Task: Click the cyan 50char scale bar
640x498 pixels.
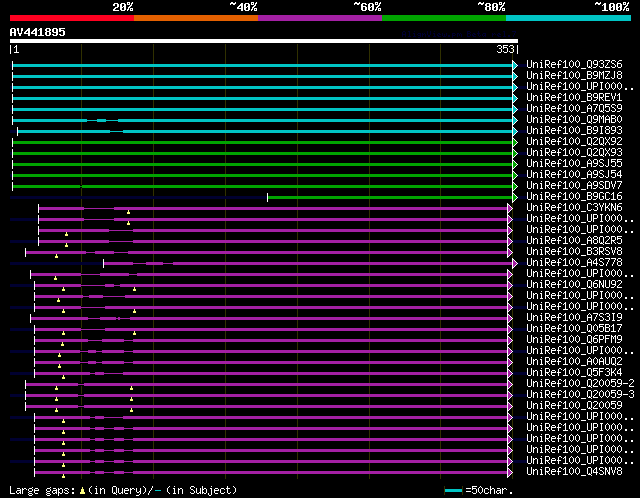Action: pos(453,490)
